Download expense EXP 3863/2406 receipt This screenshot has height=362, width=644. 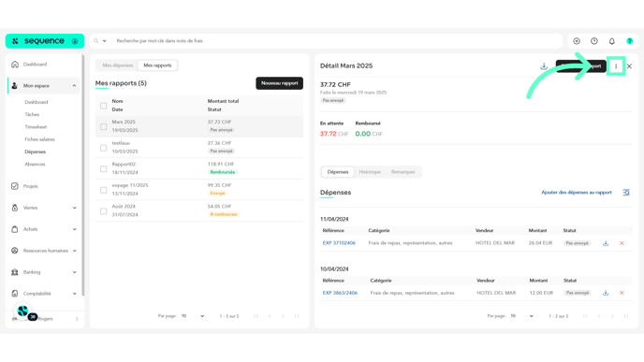tap(606, 293)
